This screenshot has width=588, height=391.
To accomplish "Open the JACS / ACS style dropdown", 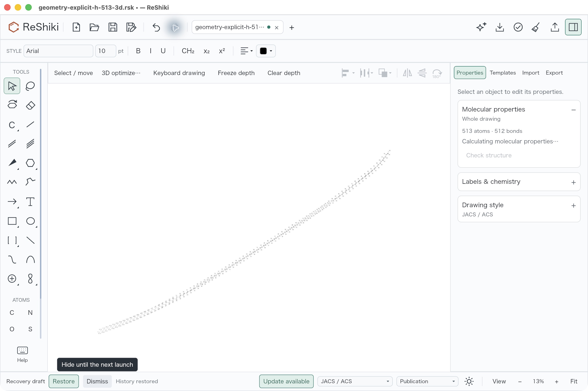I will pos(355,381).
